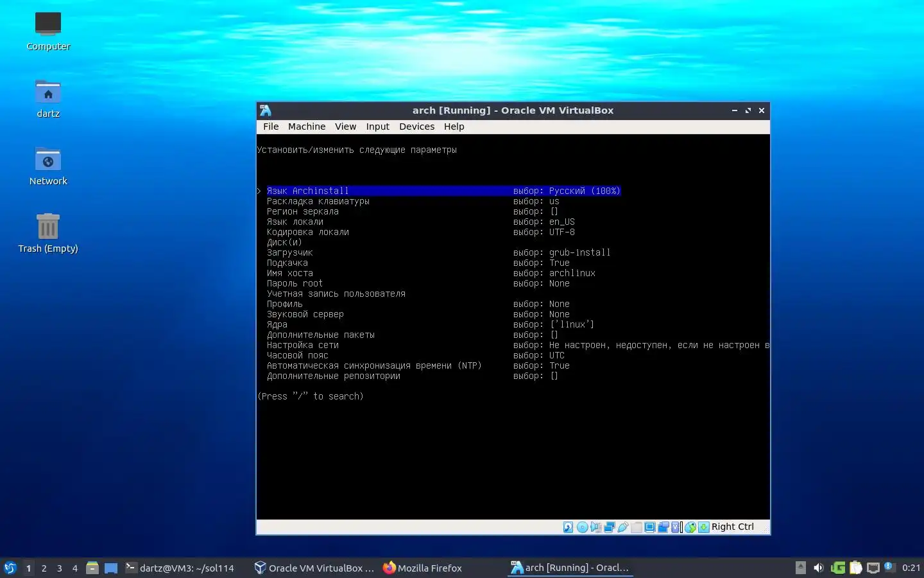Switch to workspace 4
The image size is (924, 578).
tap(74, 568)
